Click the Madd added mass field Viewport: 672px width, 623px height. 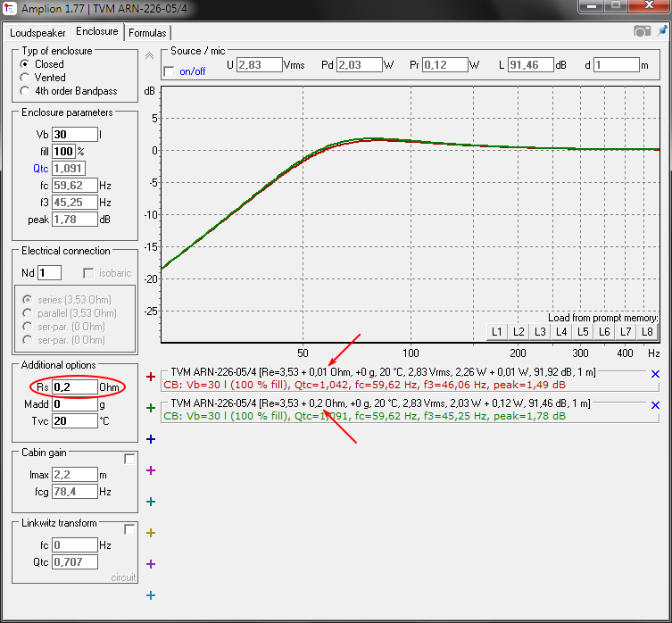pyautogui.click(x=75, y=404)
